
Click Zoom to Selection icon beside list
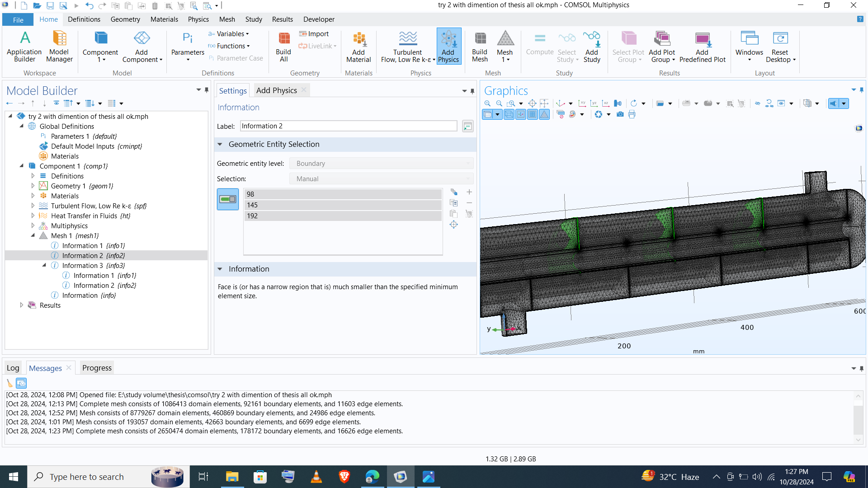(x=453, y=225)
